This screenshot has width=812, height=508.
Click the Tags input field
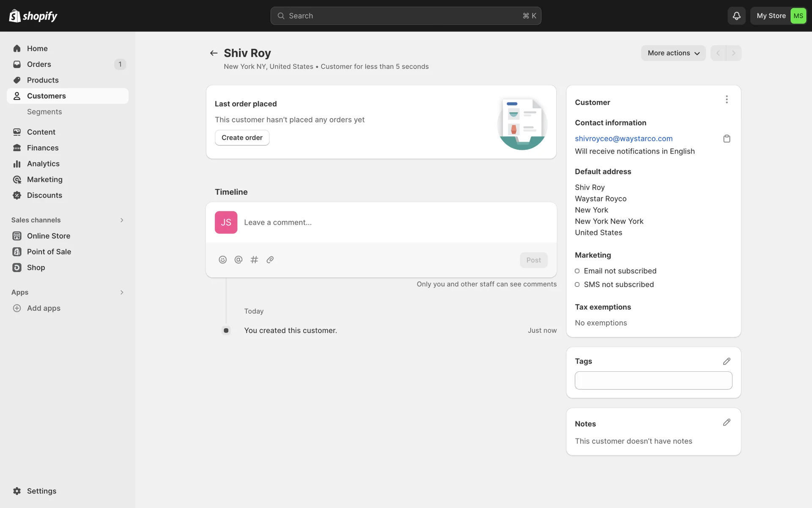653,381
